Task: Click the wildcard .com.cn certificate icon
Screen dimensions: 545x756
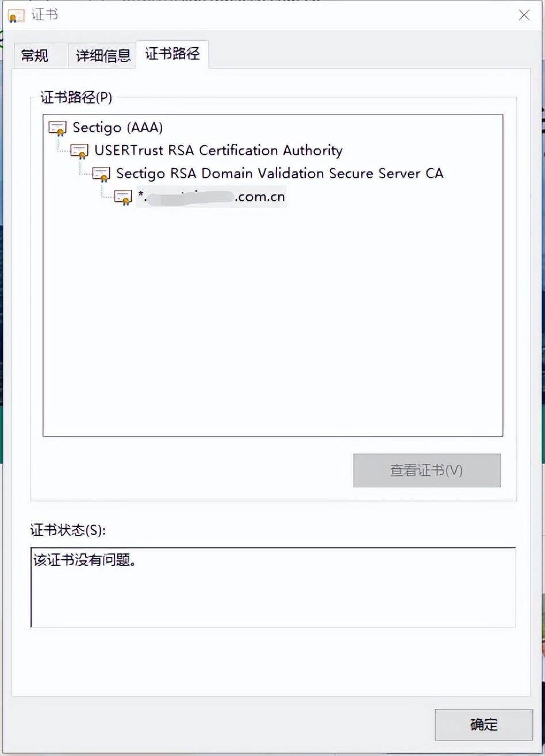Action: (x=123, y=197)
